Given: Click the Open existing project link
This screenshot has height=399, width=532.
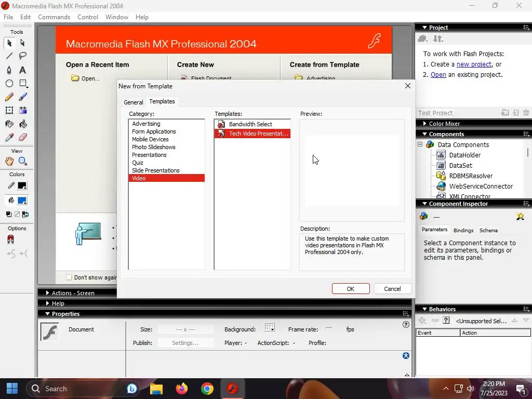Looking at the screenshot, I should click(438, 75).
